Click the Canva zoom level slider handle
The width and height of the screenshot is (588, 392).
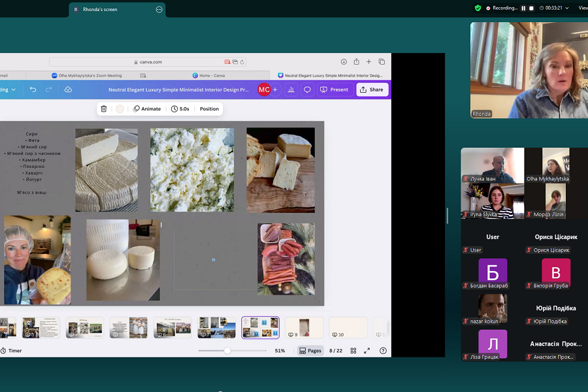coord(227,351)
